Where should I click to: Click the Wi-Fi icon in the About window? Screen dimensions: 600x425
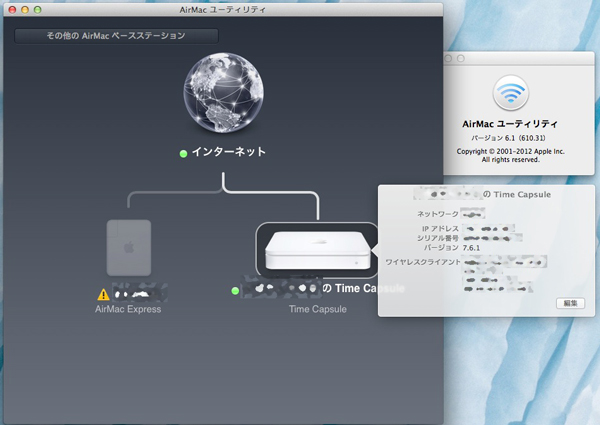[511, 93]
